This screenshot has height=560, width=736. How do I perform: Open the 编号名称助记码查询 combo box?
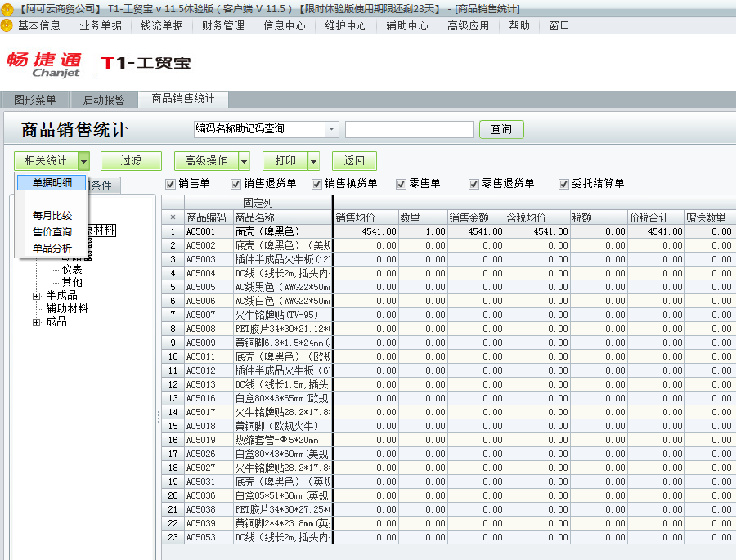click(331, 129)
